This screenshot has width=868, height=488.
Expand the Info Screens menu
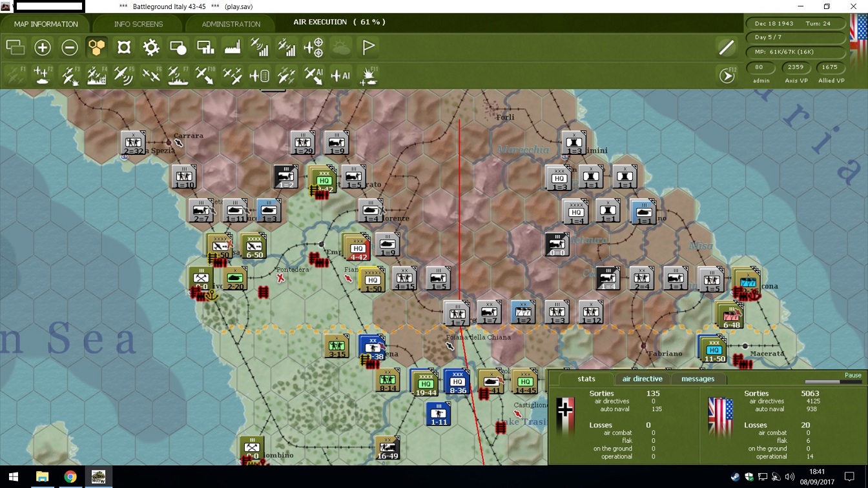pyautogui.click(x=138, y=24)
